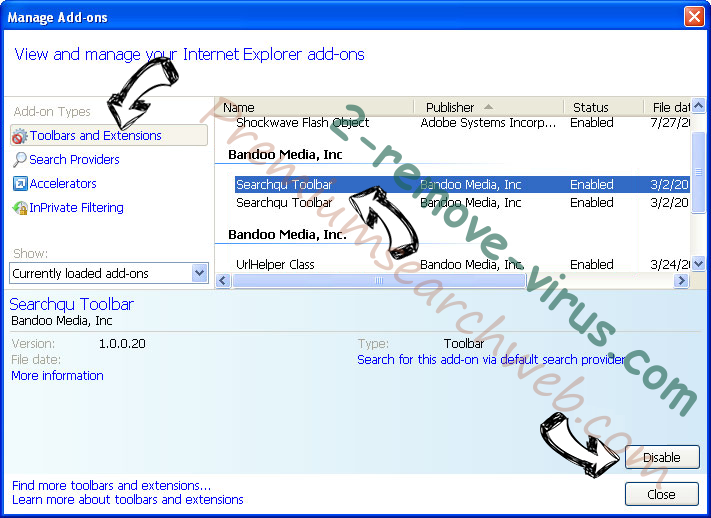Click the Disable button
Image resolution: width=711 pixels, height=518 pixels.
(x=662, y=457)
